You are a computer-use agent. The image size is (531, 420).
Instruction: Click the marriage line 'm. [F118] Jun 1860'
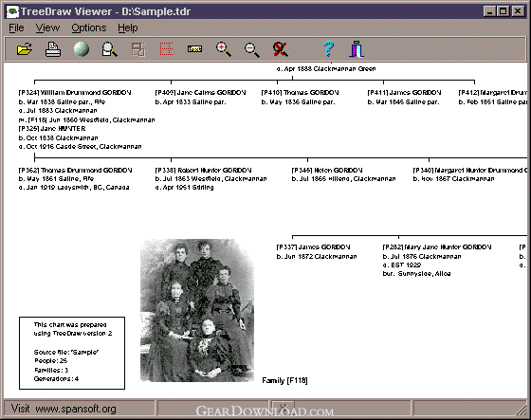click(x=86, y=119)
